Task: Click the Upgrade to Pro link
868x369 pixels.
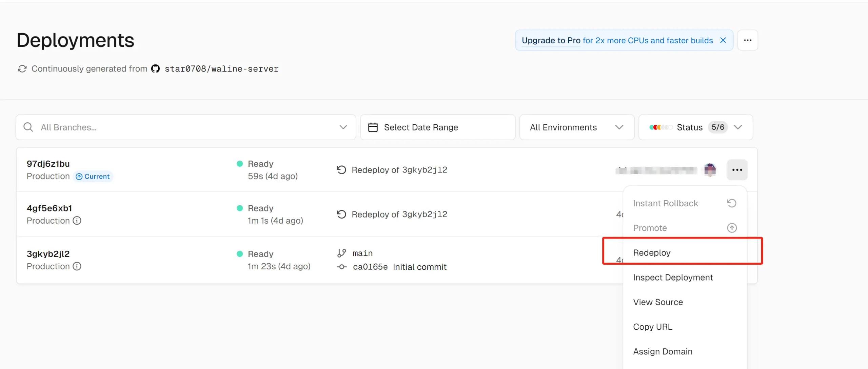Action: pos(551,41)
